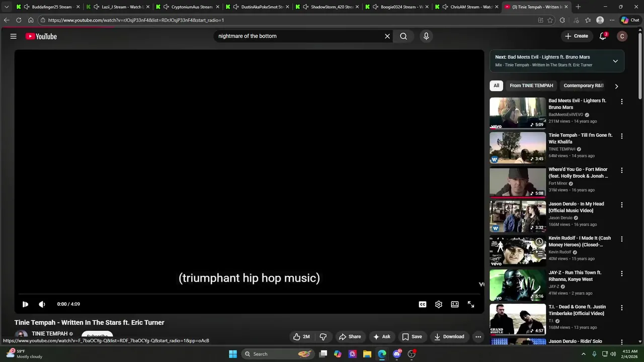Open more actions ellipsis under video

click(478, 337)
